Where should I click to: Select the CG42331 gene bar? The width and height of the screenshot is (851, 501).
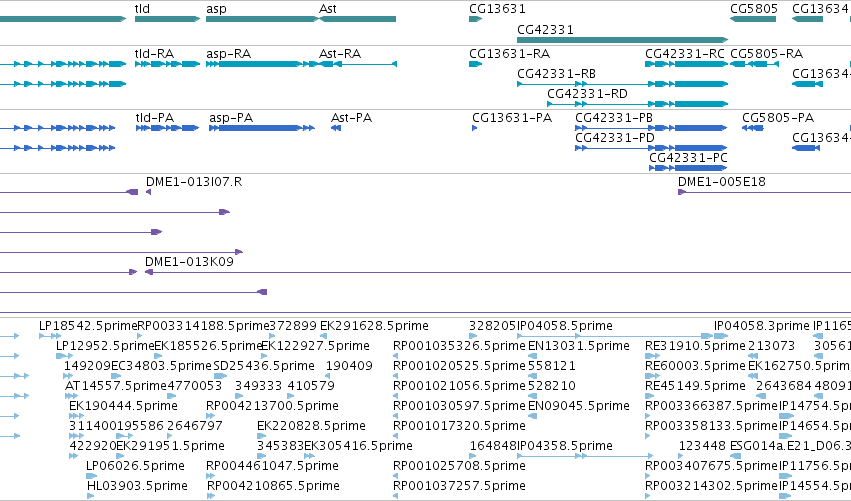[x=623, y=40]
